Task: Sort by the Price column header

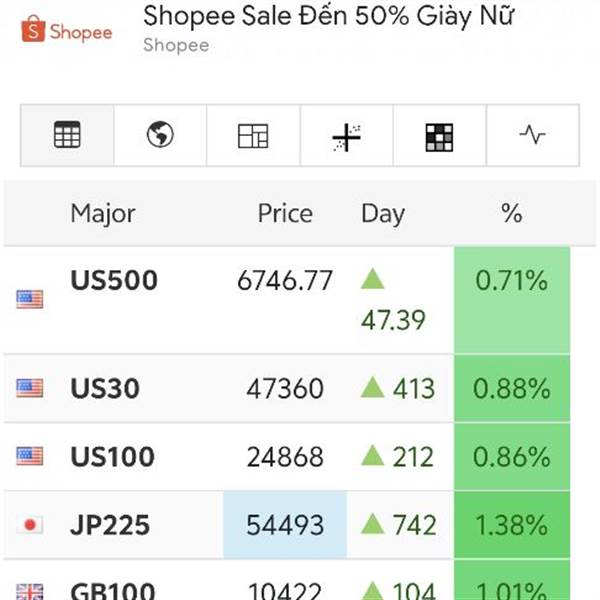Action: [285, 213]
